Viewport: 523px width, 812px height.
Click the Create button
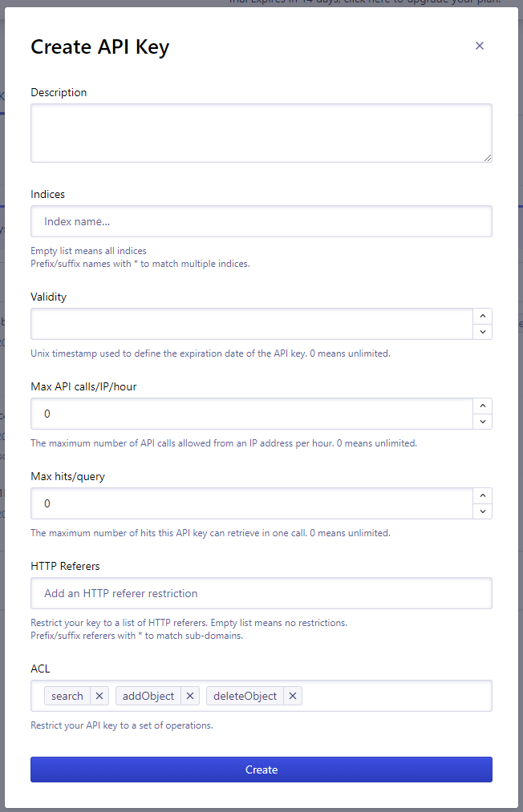261,770
